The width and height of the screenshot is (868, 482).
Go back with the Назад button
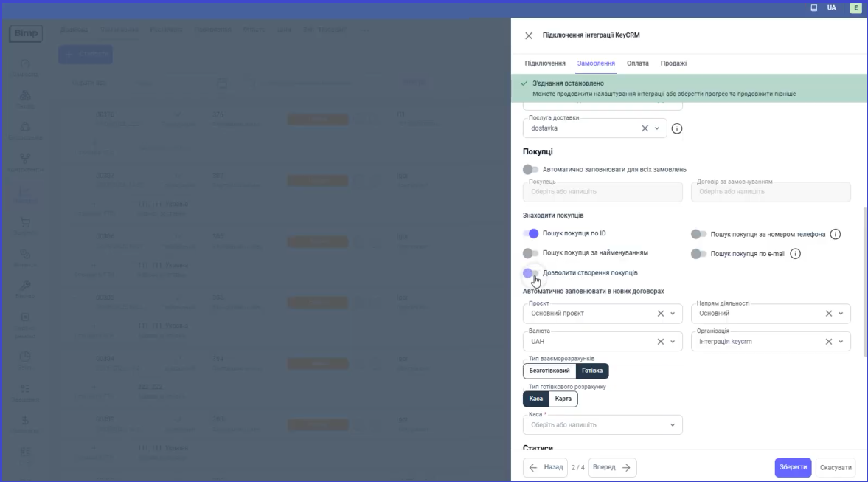[545, 467]
